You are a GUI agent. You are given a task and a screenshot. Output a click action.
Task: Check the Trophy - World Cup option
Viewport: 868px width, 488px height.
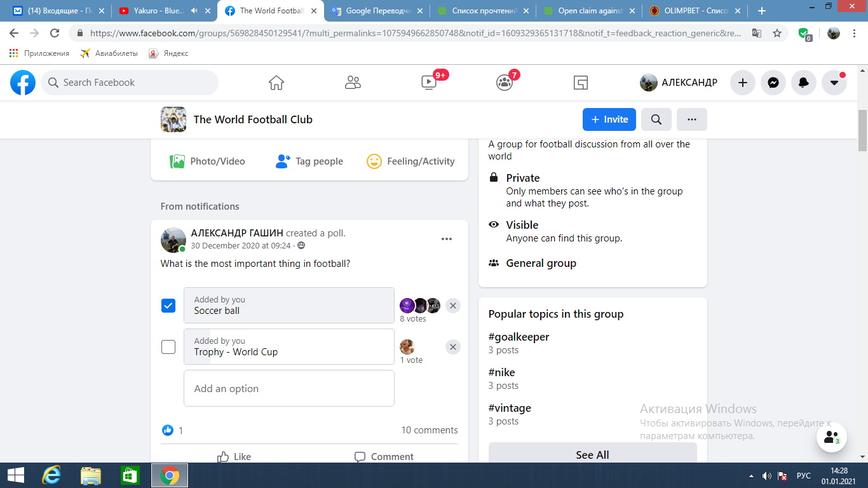[x=168, y=347]
